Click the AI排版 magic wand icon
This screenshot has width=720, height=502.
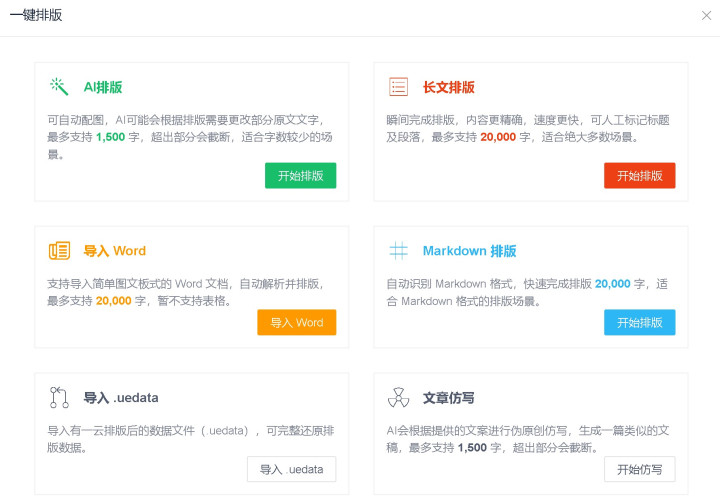coord(59,86)
